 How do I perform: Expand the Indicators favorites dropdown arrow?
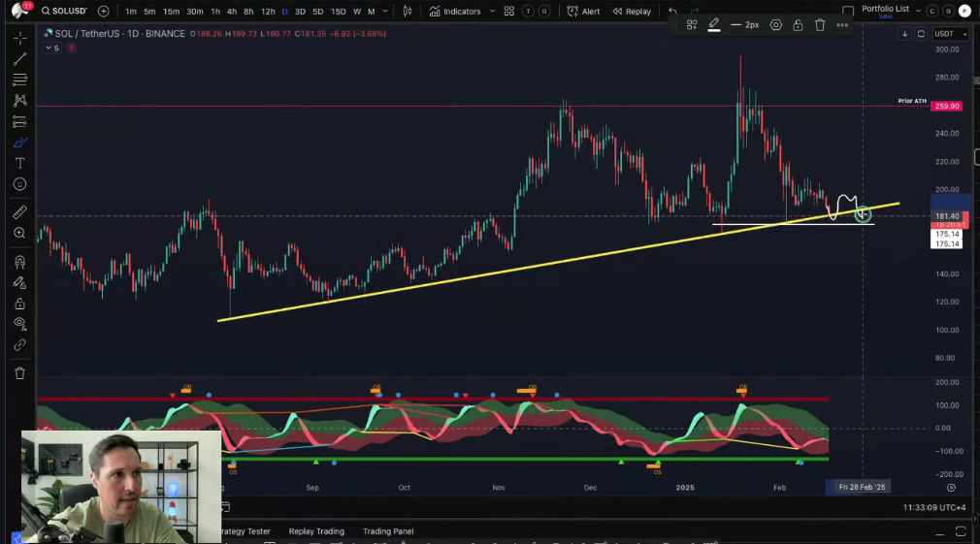coord(492,12)
